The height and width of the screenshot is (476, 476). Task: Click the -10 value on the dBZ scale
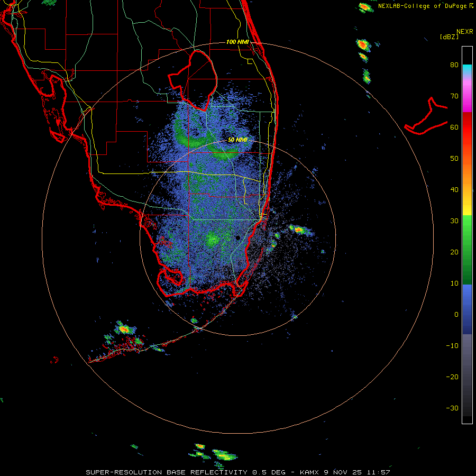click(452, 346)
